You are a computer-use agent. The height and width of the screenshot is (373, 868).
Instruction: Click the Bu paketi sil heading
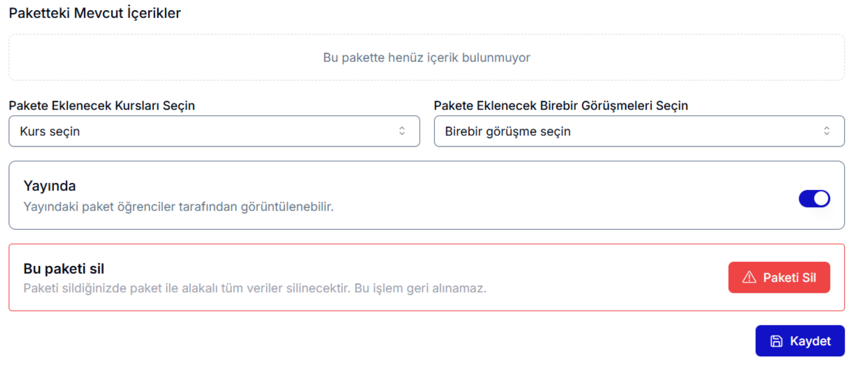64,269
